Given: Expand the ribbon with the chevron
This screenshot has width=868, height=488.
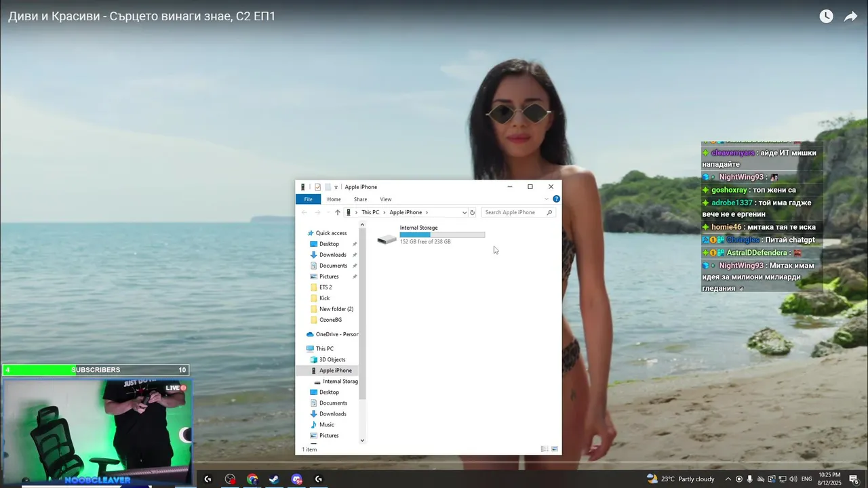Looking at the screenshot, I should [x=547, y=199].
